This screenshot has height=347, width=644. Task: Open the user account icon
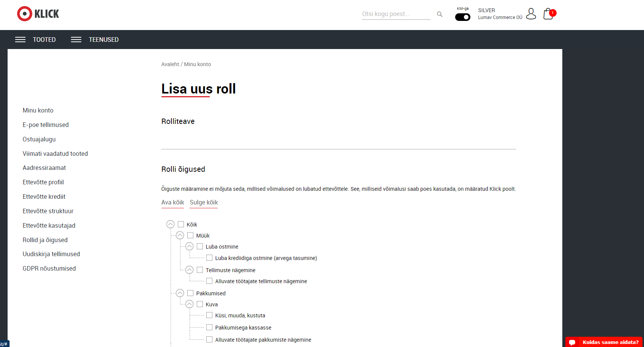pos(531,14)
